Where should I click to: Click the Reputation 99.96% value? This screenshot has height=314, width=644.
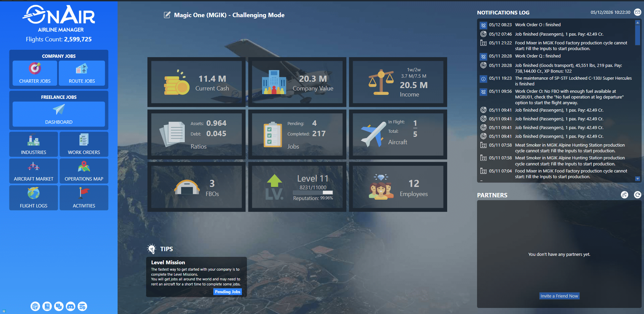(x=327, y=198)
